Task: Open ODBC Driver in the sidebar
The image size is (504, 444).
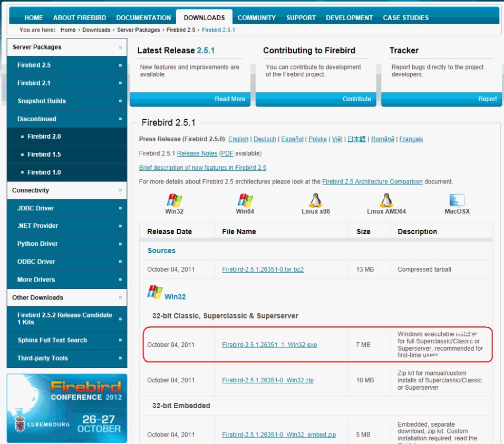Action: (x=67, y=262)
